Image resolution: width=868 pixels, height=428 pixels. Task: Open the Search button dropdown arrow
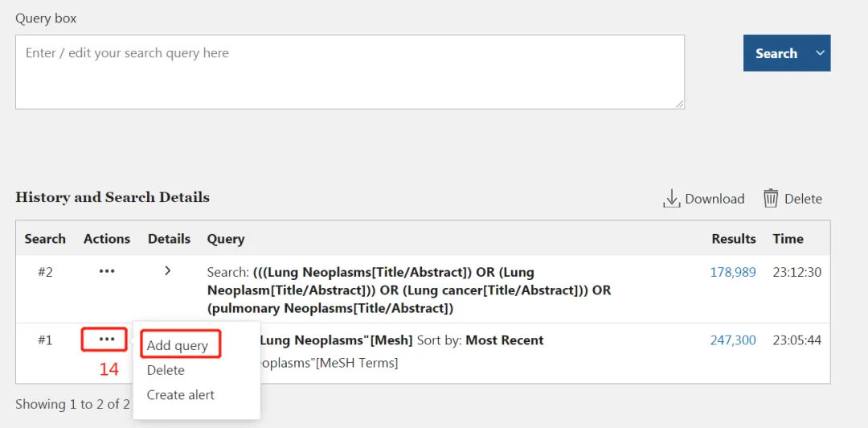point(820,53)
